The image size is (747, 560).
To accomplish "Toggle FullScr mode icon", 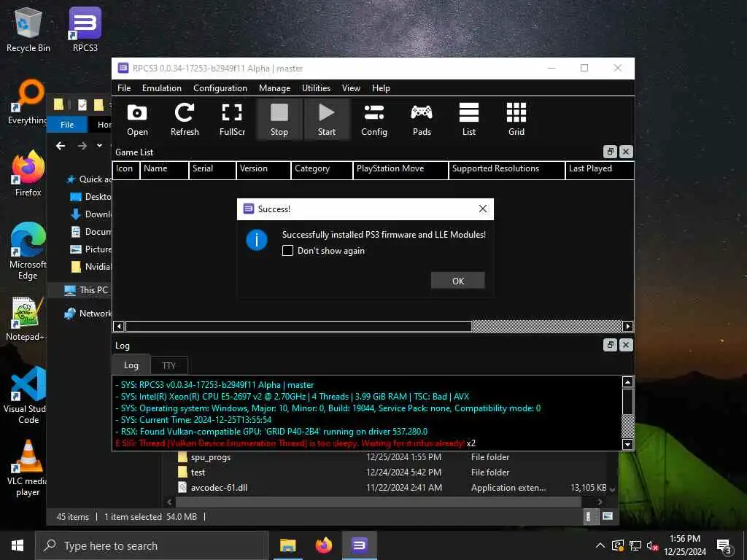I will [x=232, y=119].
